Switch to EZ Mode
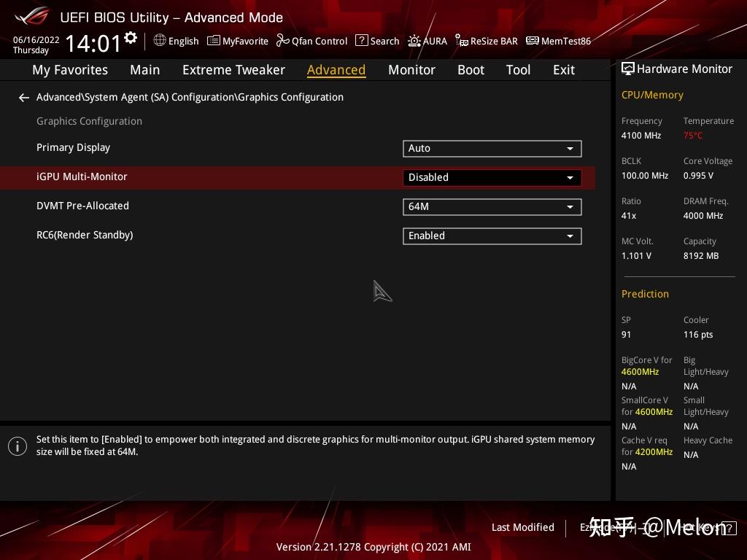Screen dimensions: 747x560 595,527
